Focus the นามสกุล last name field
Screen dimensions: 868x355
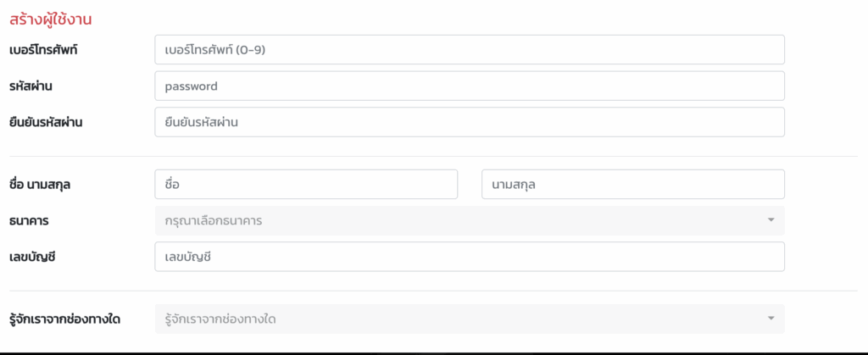(632, 184)
